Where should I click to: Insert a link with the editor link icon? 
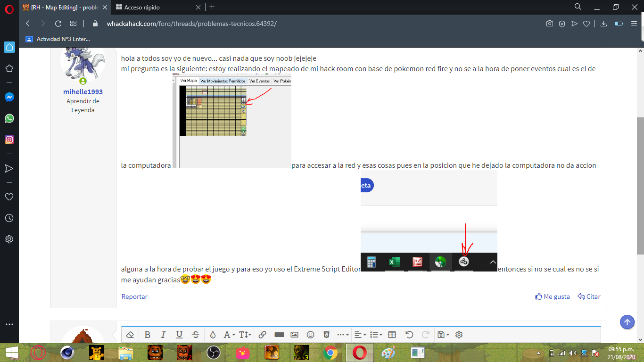[263, 335]
